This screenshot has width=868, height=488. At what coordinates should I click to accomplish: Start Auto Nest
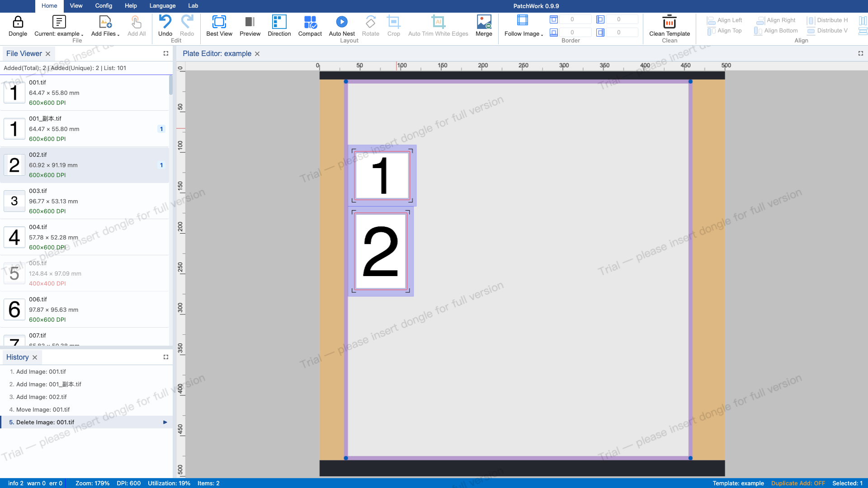pyautogui.click(x=342, y=26)
